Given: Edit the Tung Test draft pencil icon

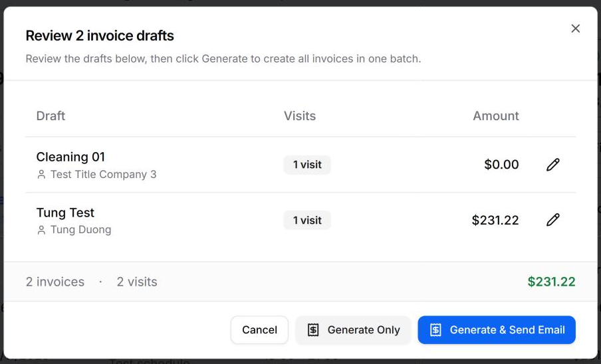Looking at the screenshot, I should coord(552,220).
